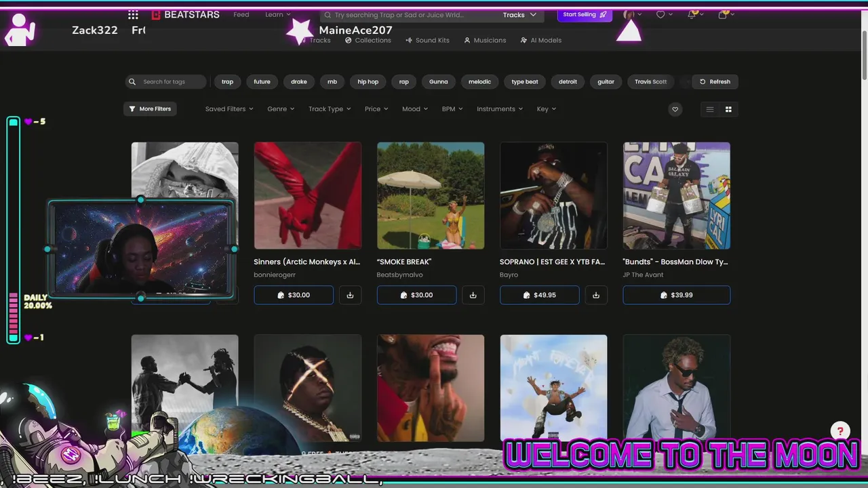This screenshot has height=488, width=868.
Task: Expand the Genre filter dropdown
Action: [x=281, y=109]
